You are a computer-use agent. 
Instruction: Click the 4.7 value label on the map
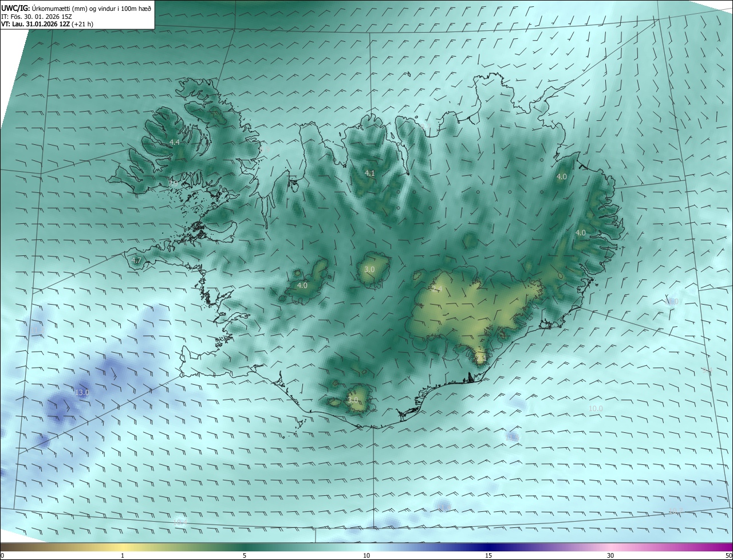tap(136, 261)
